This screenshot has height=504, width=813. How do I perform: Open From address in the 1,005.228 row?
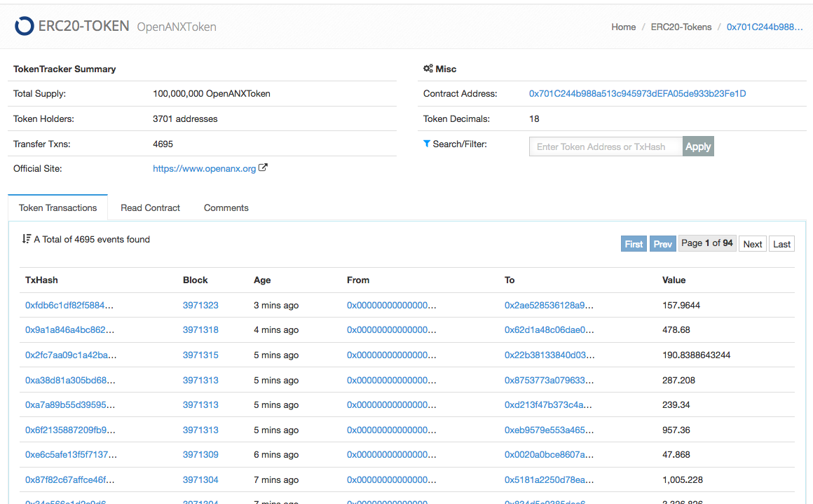tap(392, 480)
